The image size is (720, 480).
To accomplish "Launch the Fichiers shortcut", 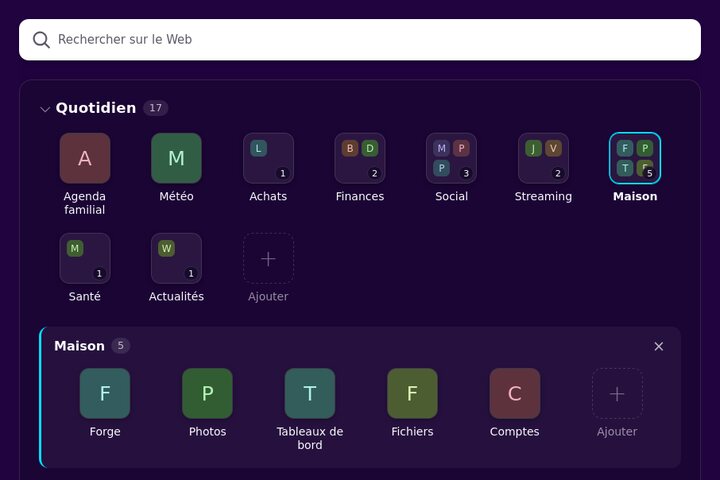I will pos(412,393).
